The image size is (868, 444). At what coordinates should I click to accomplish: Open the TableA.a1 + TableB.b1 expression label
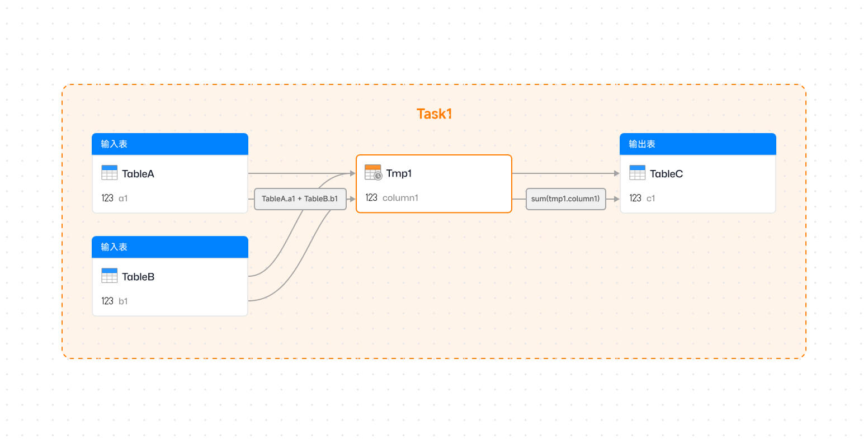point(300,199)
